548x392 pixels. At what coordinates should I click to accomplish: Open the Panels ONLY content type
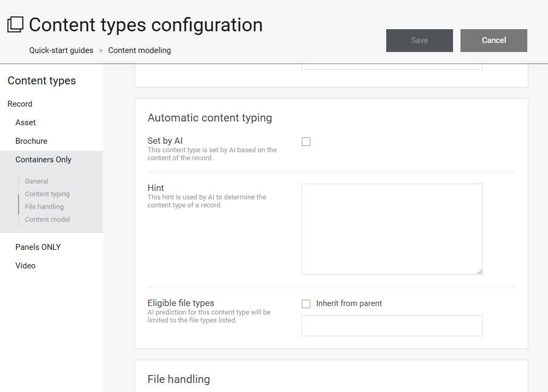pyautogui.click(x=38, y=247)
